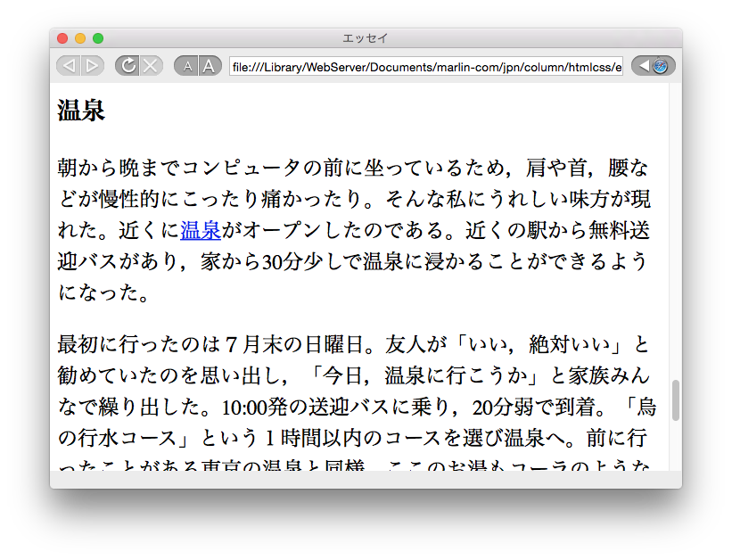Viewport: 732px width, 560px height.
Task: Click the エッセイ window title
Action: pyautogui.click(x=365, y=38)
